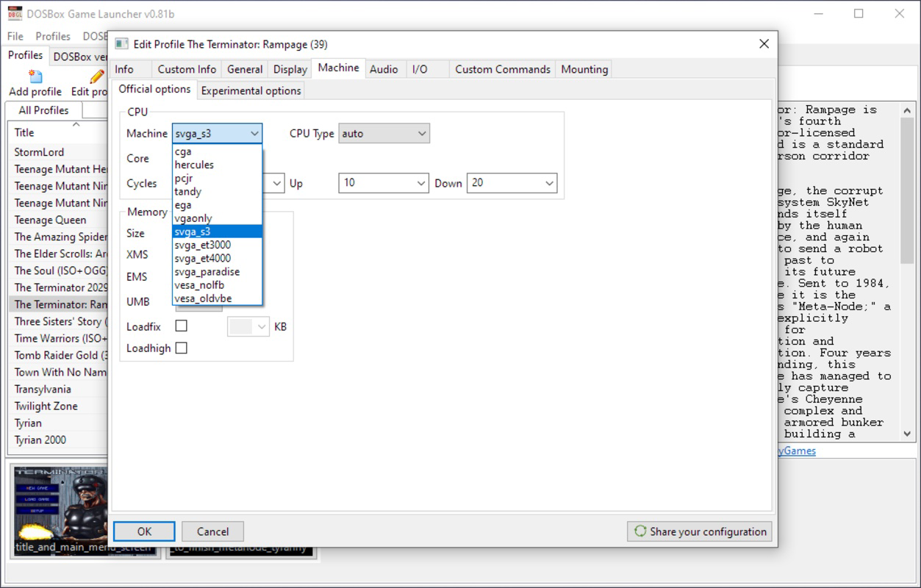Click the scroll-down arrow of description pane
The image size is (921, 588).
coord(907,434)
